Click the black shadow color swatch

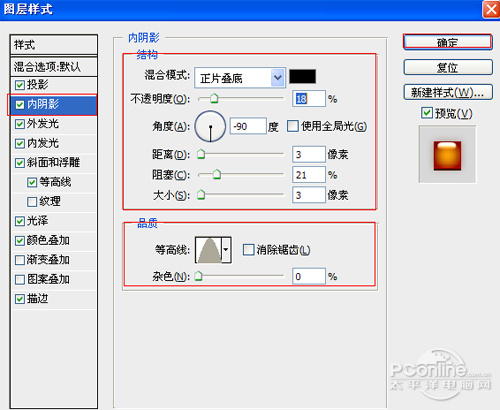[302, 77]
